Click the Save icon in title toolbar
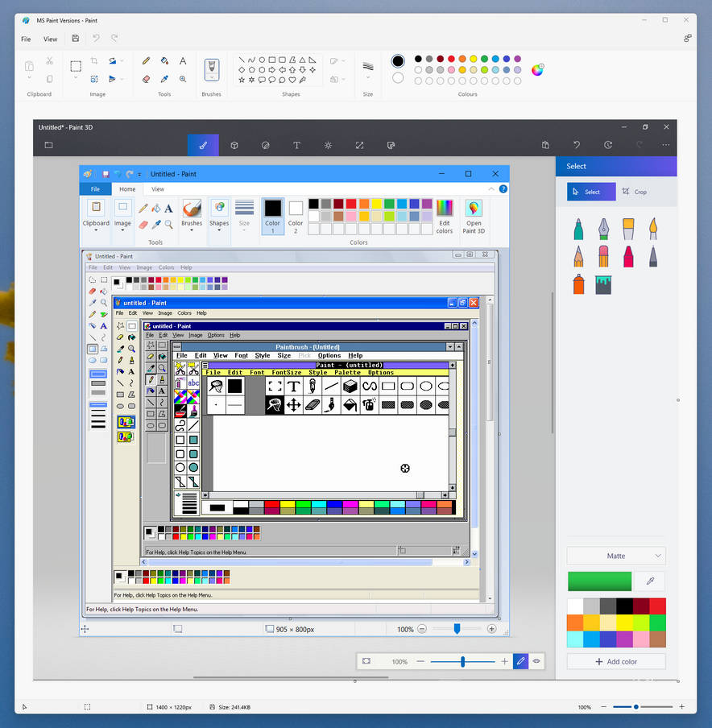 75,39
